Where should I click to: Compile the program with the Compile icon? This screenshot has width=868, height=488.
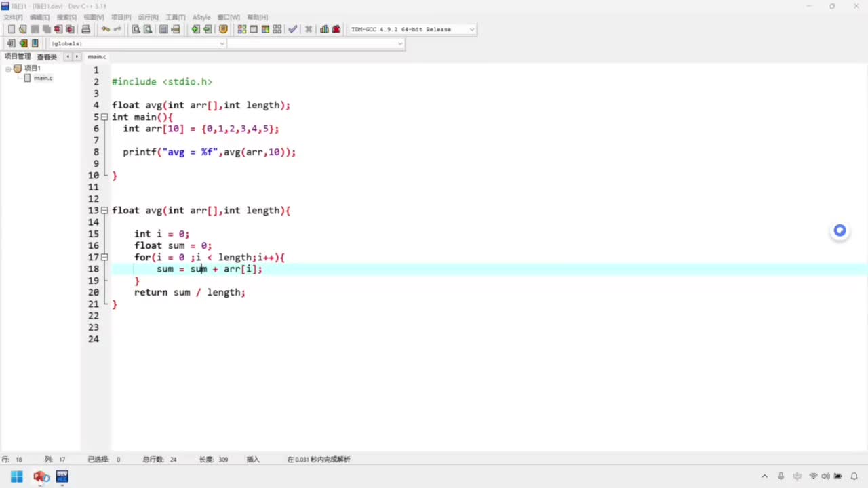[242, 29]
